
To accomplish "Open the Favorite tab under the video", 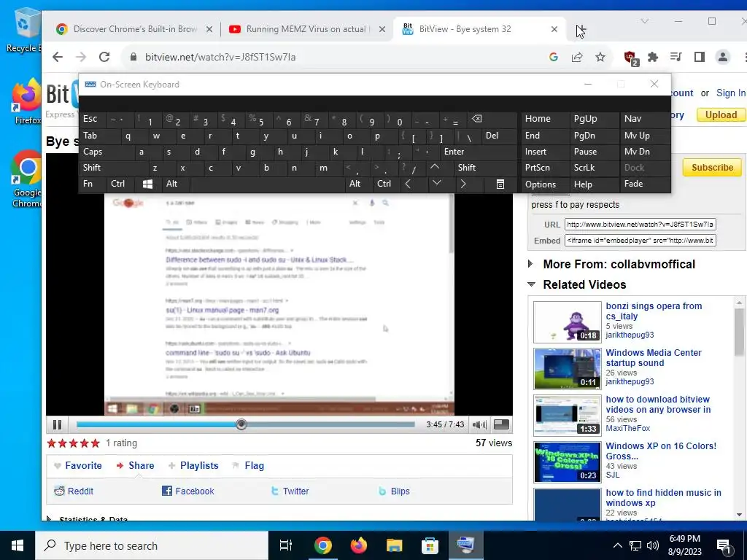I will coord(77,466).
